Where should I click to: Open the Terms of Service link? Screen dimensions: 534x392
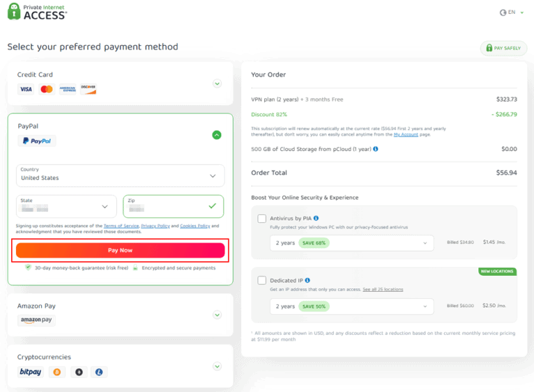121,226
